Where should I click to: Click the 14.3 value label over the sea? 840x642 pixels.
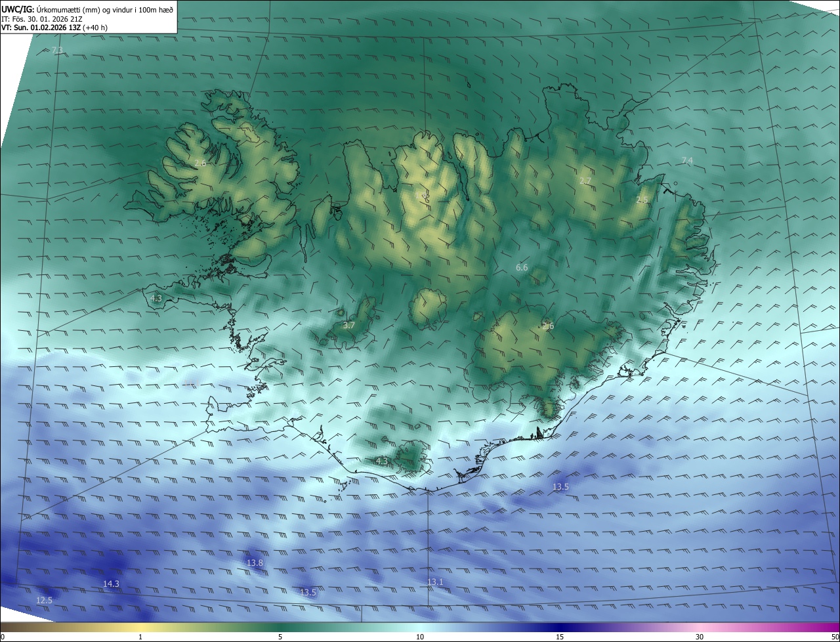click(112, 584)
